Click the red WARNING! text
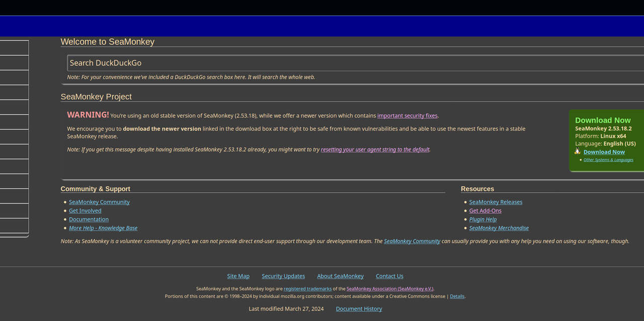Screen dimensions: 644x321 tap(88, 115)
